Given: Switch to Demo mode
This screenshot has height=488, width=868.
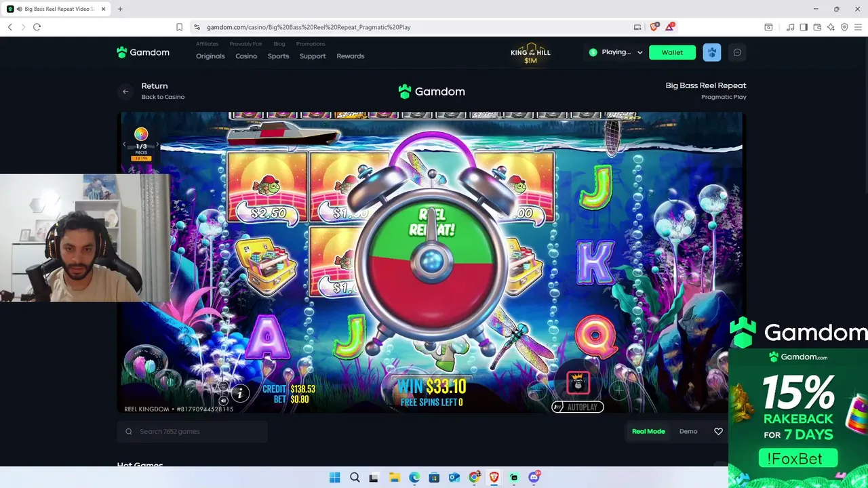Looking at the screenshot, I should pos(688,431).
